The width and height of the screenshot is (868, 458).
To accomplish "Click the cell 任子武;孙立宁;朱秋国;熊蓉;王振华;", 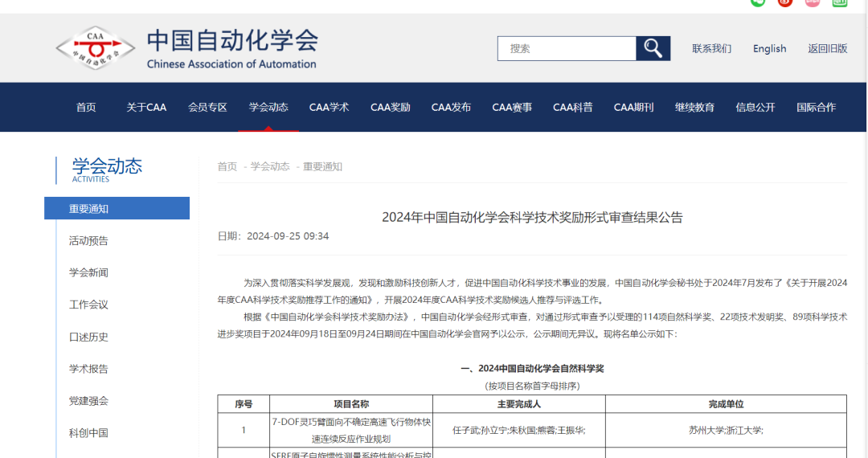I will [518, 430].
